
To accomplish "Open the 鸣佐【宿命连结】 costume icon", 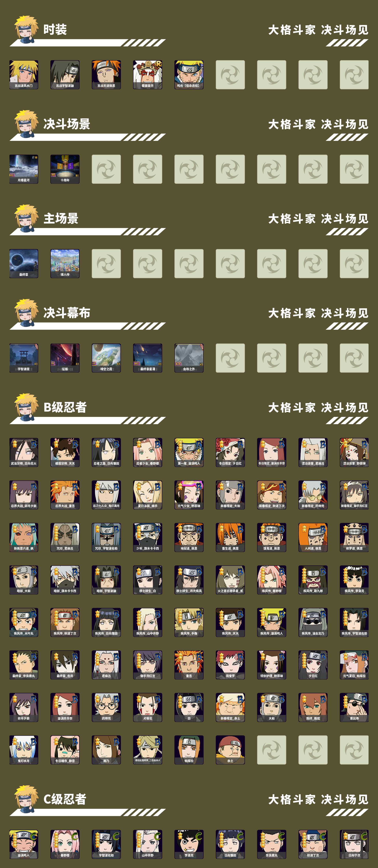I will 189,75.
